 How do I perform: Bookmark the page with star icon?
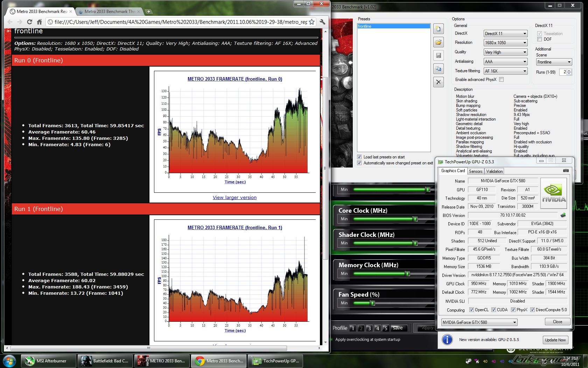click(311, 22)
